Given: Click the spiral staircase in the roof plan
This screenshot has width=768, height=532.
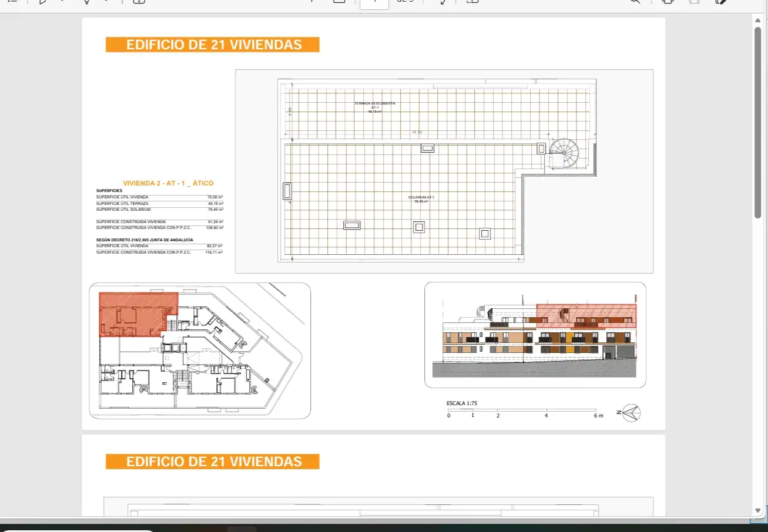Looking at the screenshot, I should click(x=564, y=153).
